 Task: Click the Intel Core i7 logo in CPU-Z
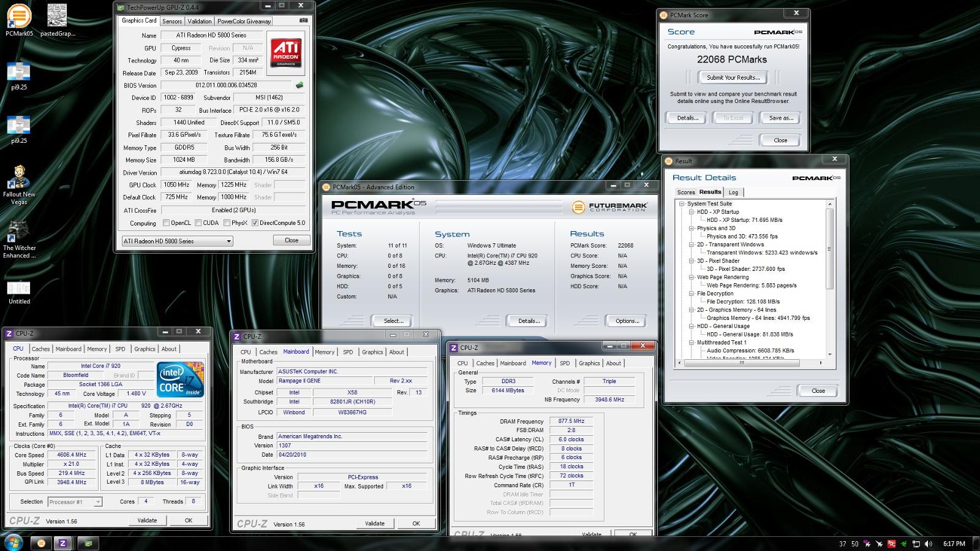point(181,380)
